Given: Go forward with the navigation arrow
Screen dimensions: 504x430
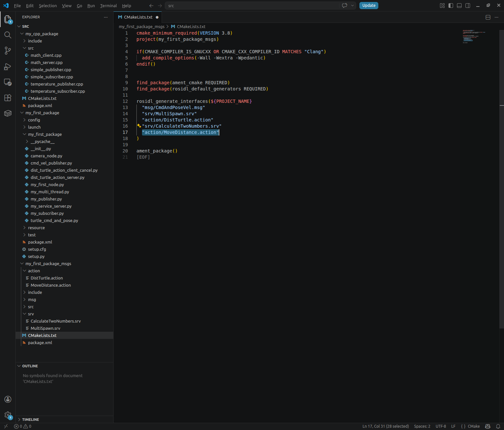Looking at the screenshot, I should (160, 6).
